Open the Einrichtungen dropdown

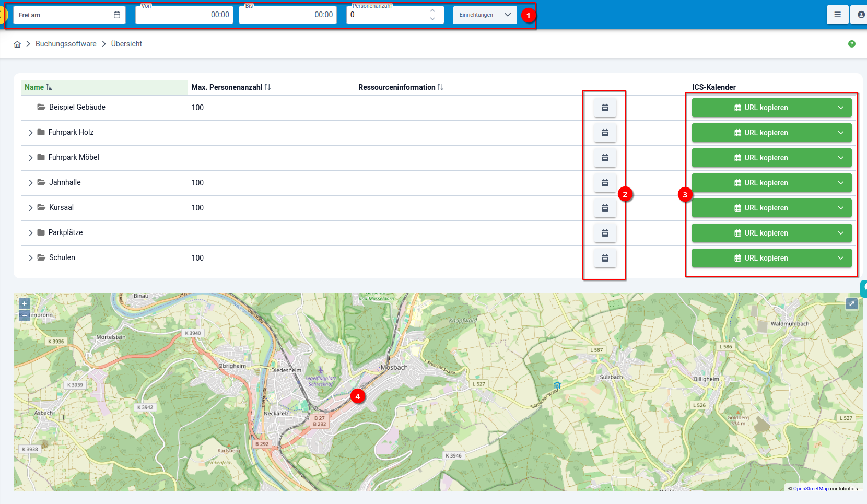point(485,15)
